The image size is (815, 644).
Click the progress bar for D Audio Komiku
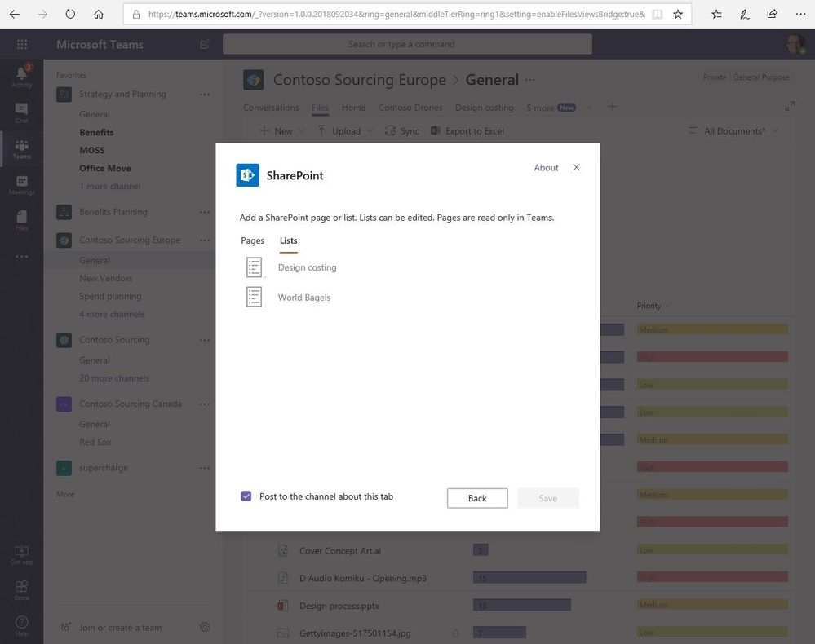click(x=529, y=577)
